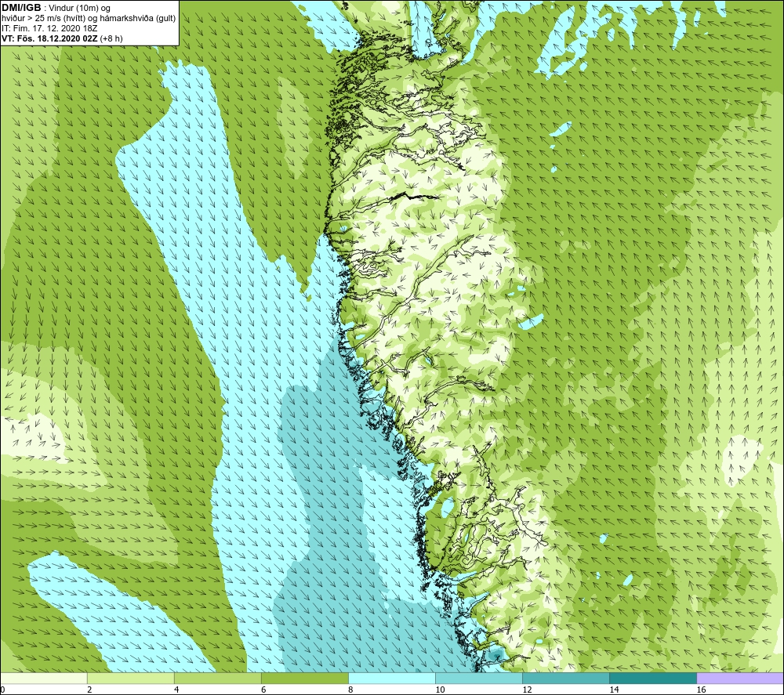This screenshot has height=695, width=784.
Task: Click the 14–16 m/s dark teal legend swatch
Action: click(x=653, y=678)
